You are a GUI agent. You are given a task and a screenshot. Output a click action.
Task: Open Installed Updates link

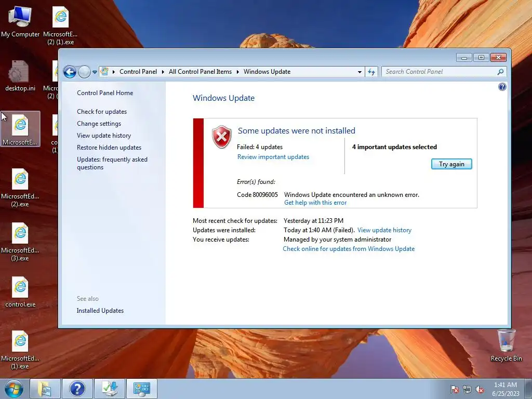[x=100, y=311]
